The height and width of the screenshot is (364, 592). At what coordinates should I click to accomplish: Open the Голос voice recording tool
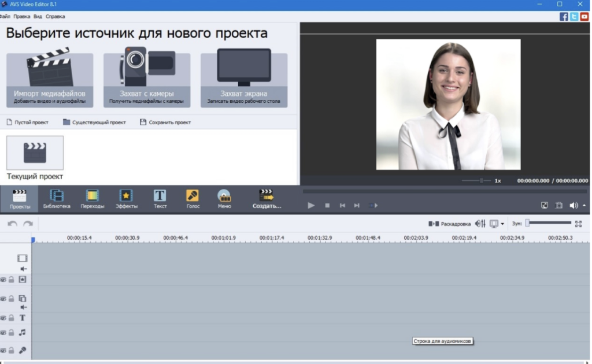pos(193,198)
